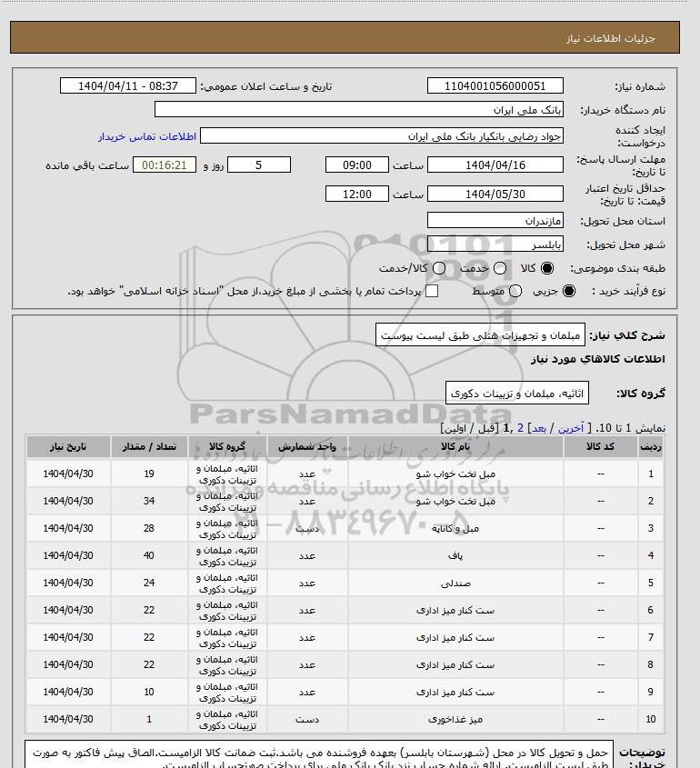Viewport: 700px width, 768px height.
Task: Click quantity 10 in row 9
Action: (149, 692)
